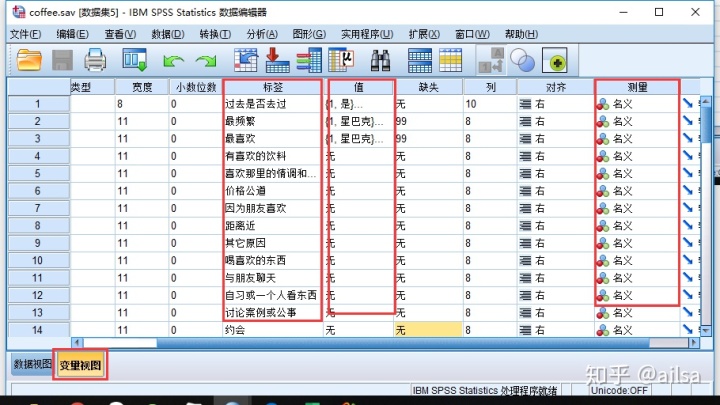720x405 pixels.
Task: Open the Variables icon in the toolbar
Action: 309,60
